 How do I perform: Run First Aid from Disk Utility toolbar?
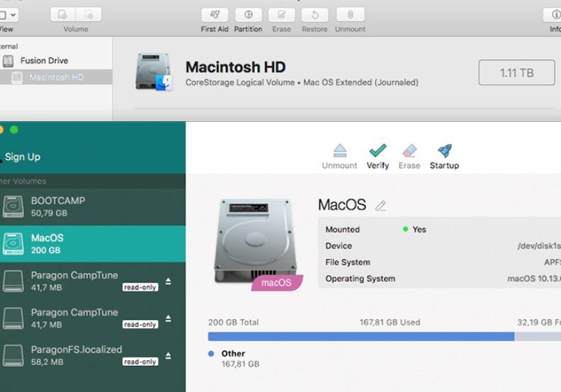coord(215,15)
